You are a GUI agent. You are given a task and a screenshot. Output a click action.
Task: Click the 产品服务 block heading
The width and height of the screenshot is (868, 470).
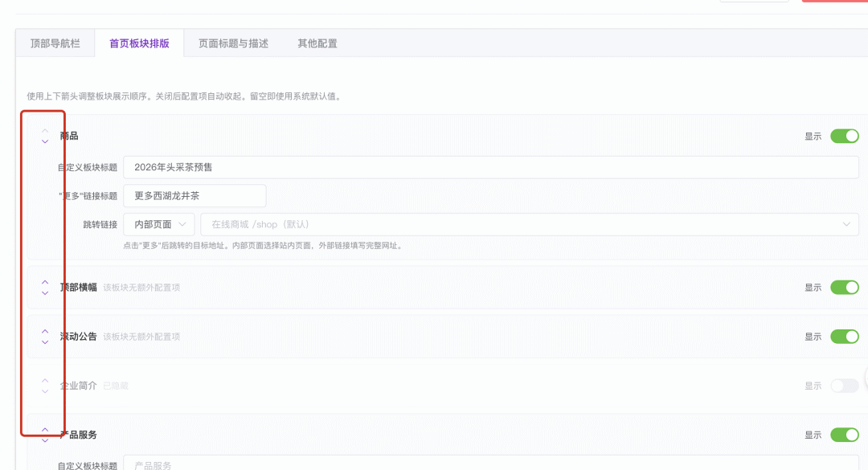79,435
